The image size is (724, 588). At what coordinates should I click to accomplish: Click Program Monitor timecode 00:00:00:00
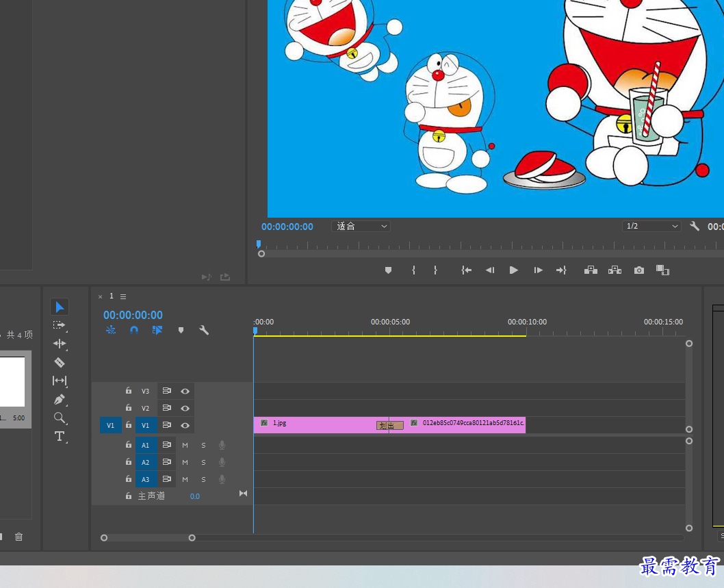(x=287, y=227)
